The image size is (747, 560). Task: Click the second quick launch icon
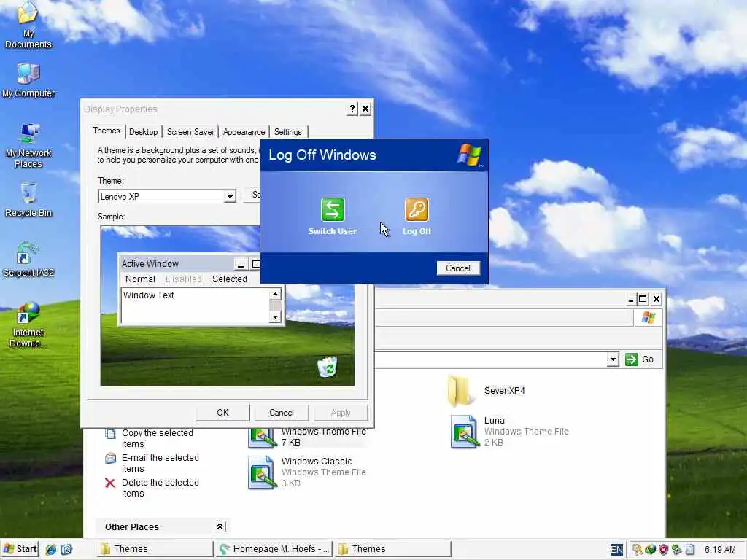click(66, 550)
